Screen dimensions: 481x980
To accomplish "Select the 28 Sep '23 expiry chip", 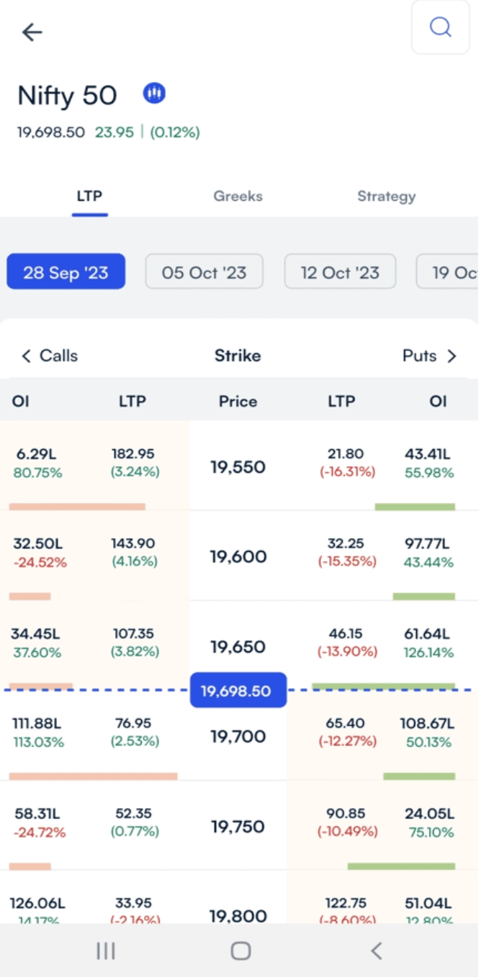I will [66, 271].
